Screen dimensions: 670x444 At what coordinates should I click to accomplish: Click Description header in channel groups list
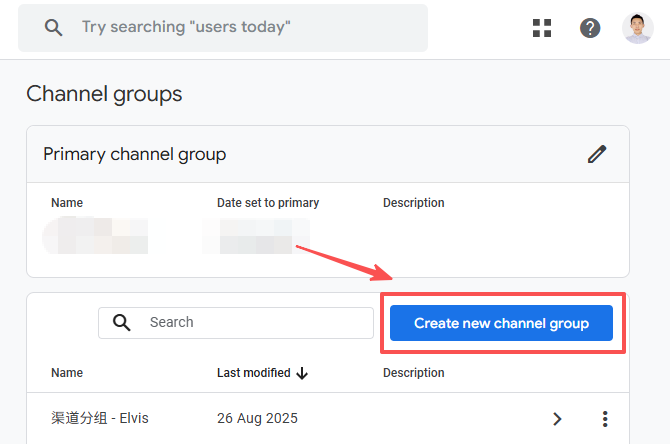pyautogui.click(x=413, y=373)
